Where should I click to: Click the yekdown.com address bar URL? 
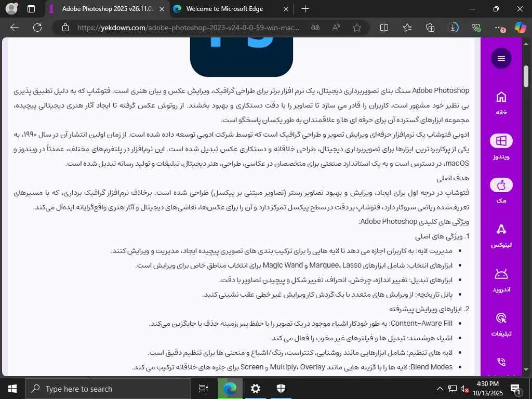[x=188, y=28]
